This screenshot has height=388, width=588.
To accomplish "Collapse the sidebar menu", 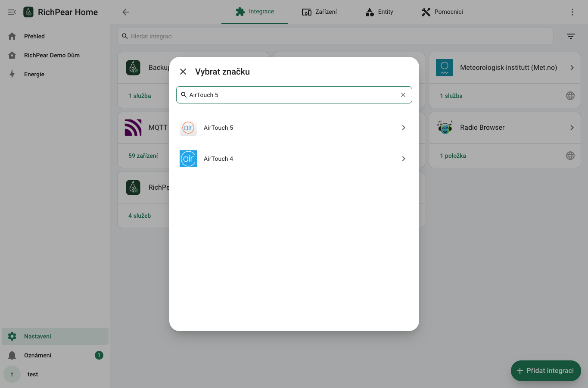I will point(12,12).
